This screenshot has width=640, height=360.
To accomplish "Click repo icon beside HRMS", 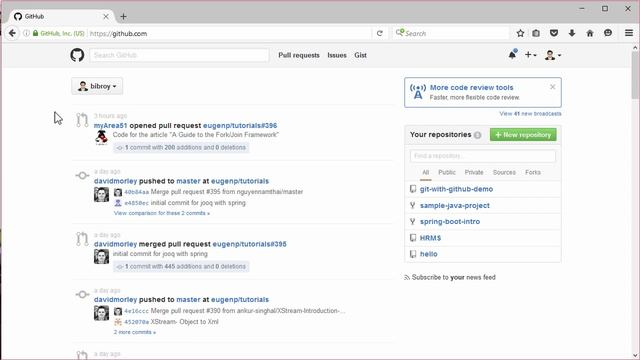I will pyautogui.click(x=413, y=238).
